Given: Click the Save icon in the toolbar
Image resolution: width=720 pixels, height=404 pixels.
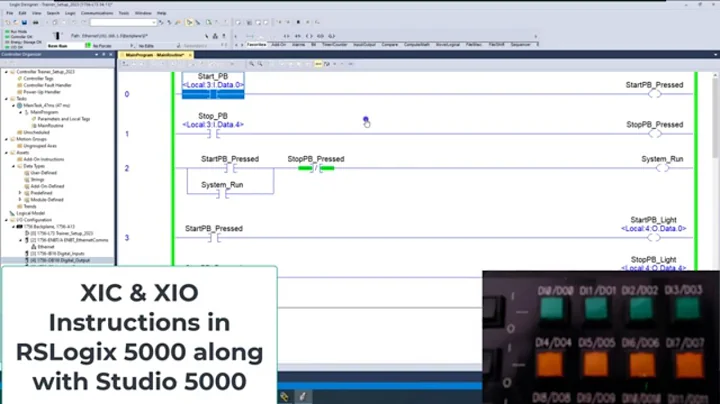Looking at the screenshot, I should pos(24,22).
